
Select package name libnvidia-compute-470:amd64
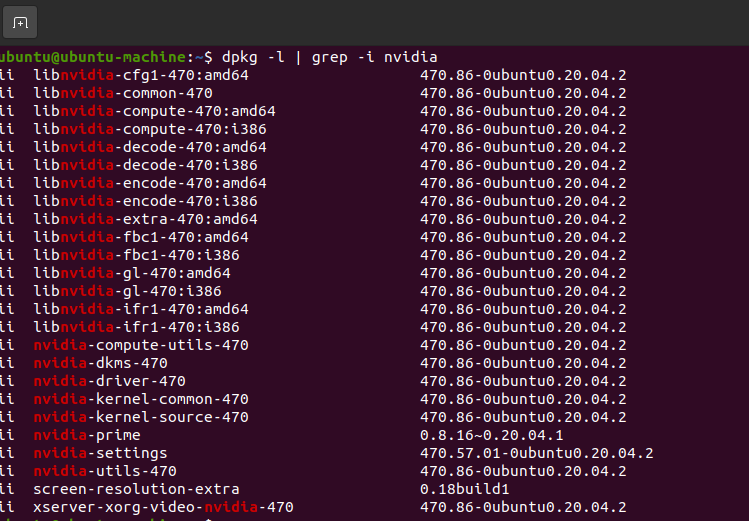pyautogui.click(x=154, y=111)
